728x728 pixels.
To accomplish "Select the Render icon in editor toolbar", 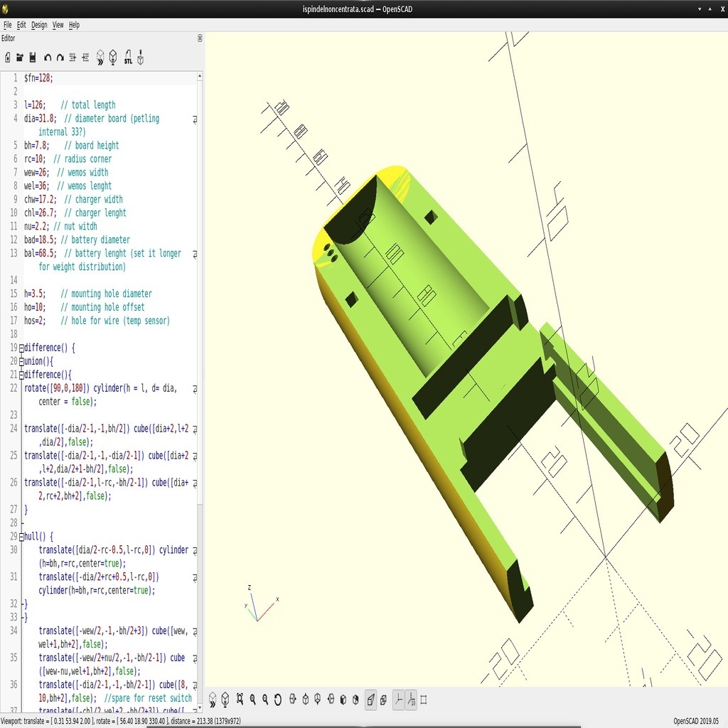I will [112, 58].
